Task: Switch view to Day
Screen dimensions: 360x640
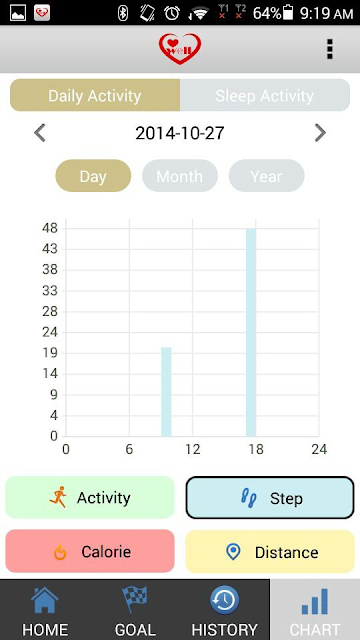Action: [x=93, y=176]
